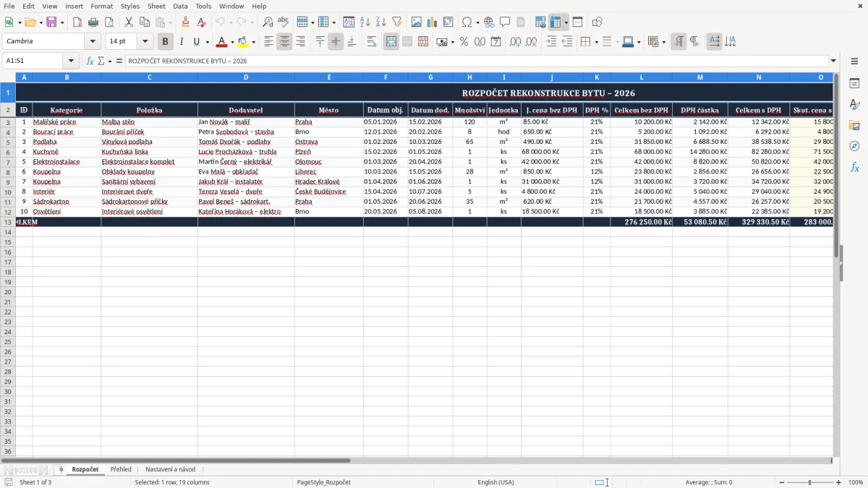
Task: Export directly as PDF icon
Action: tap(77, 22)
